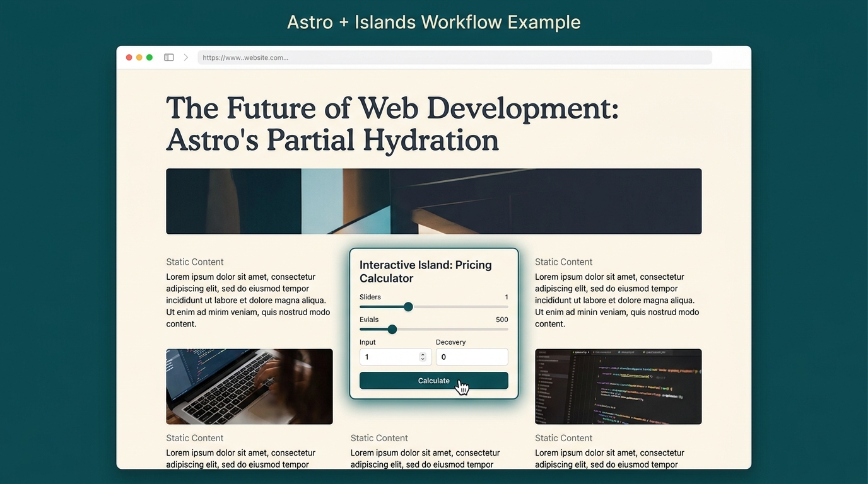
Task: Click the Calculate button
Action: coord(434,381)
